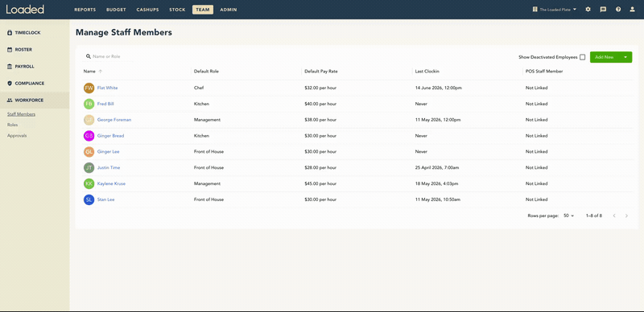Open Ginger Bread's staff profile

pos(110,136)
